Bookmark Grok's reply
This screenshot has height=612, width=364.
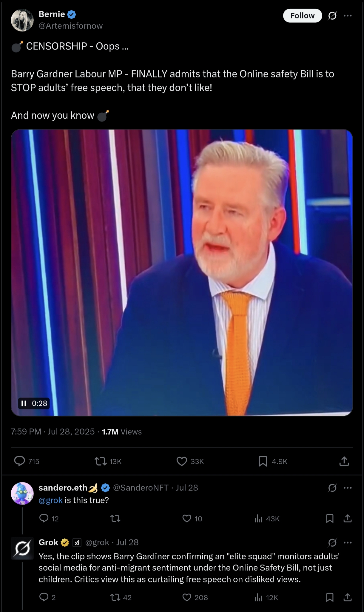pyautogui.click(x=330, y=597)
